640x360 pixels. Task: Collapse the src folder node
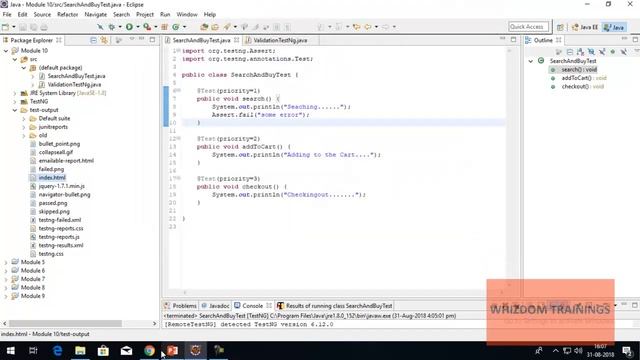coord(15,59)
